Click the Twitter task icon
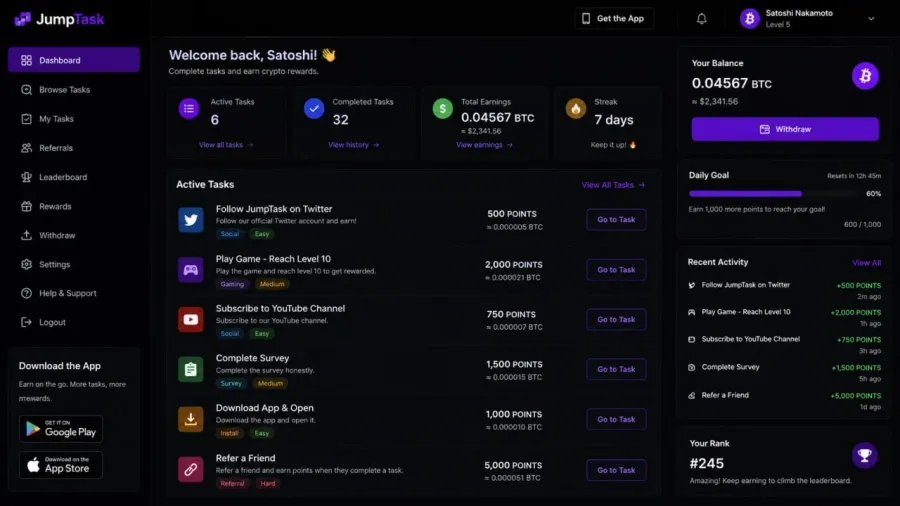 (191, 220)
